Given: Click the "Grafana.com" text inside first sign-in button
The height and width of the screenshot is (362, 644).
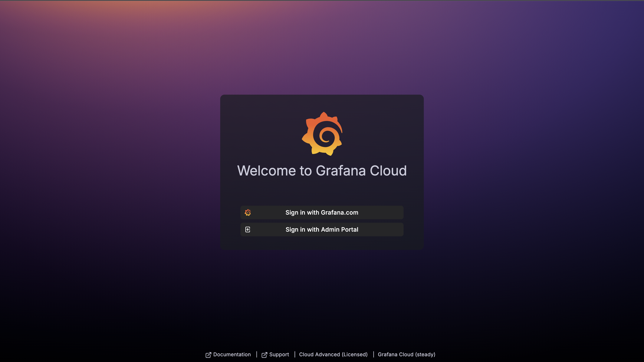Looking at the screenshot, I should click(339, 212).
